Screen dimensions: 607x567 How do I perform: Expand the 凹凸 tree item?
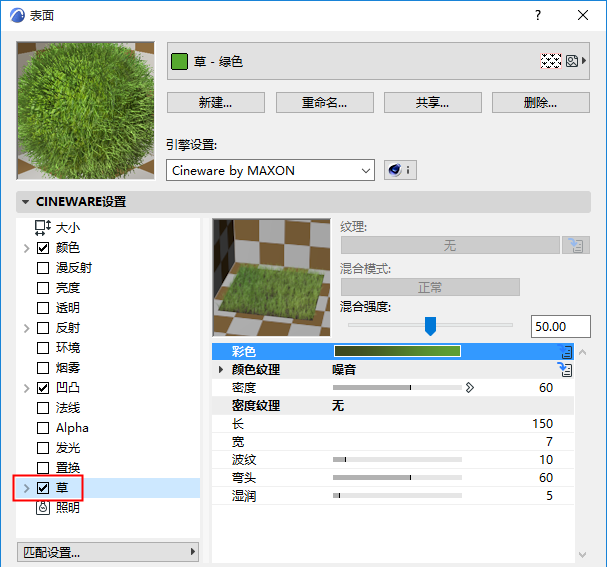(26, 388)
